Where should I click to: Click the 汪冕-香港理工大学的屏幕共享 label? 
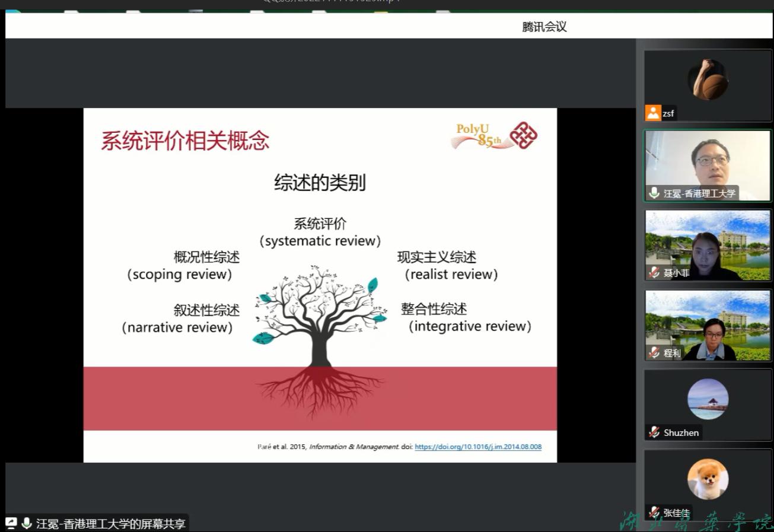(111, 524)
